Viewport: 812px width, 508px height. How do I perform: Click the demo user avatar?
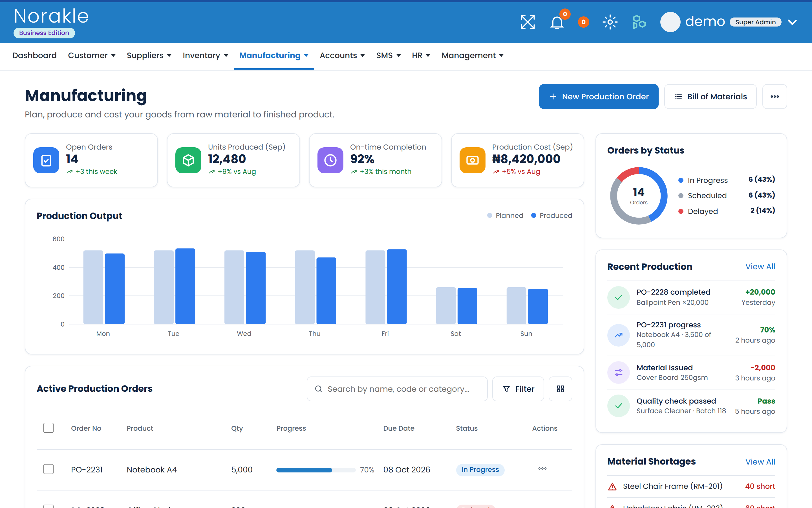(670, 22)
